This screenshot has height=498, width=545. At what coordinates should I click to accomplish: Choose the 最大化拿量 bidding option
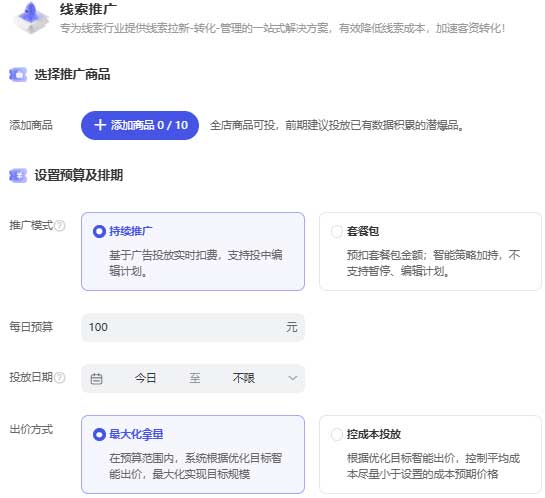click(x=99, y=434)
